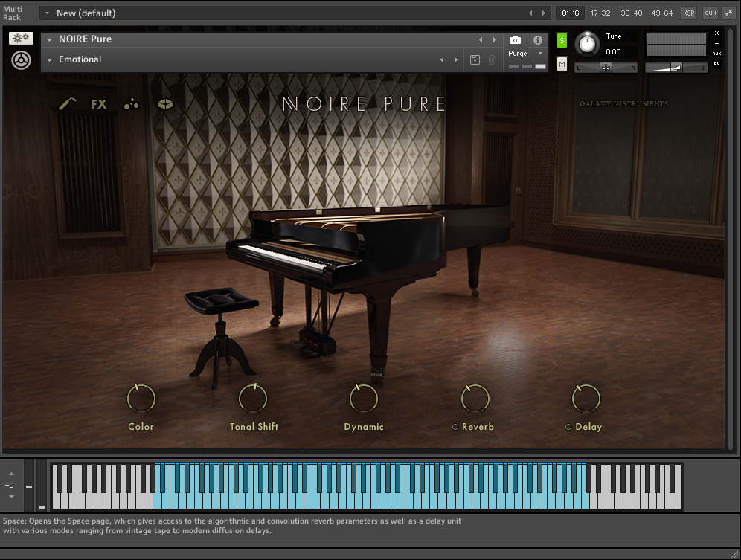741x560 pixels.
Task: Open the Emotional snapshot dropdown
Action: 50,60
